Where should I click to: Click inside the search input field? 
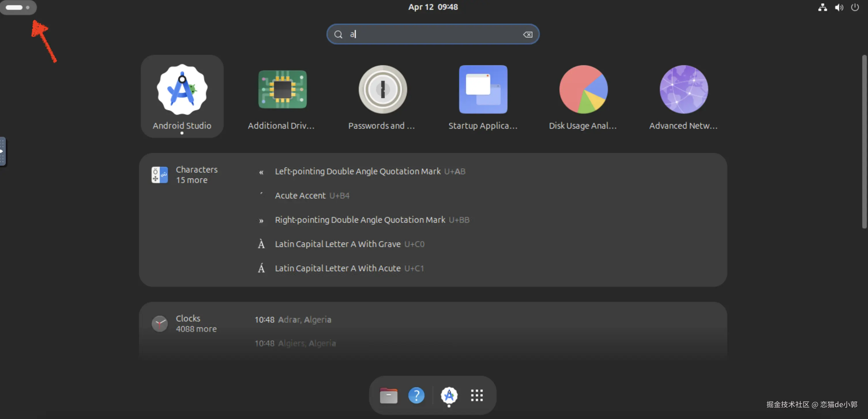(431, 34)
